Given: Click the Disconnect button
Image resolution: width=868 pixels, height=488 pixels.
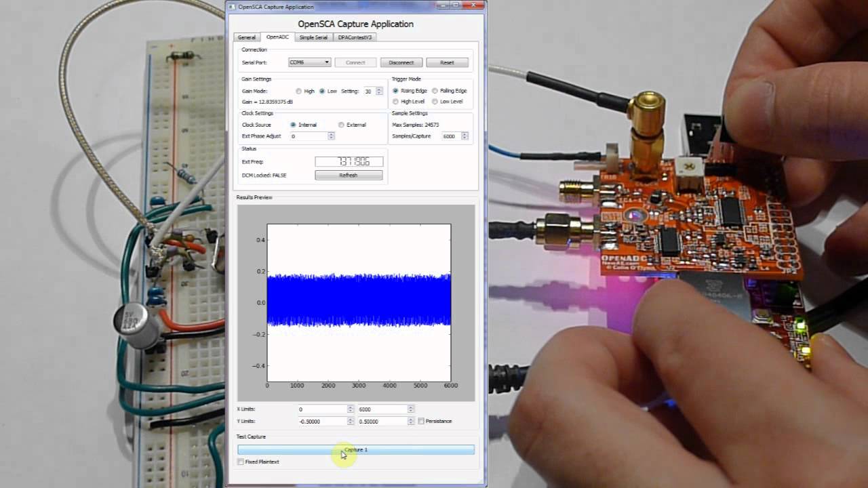Looking at the screenshot, I should point(401,62).
